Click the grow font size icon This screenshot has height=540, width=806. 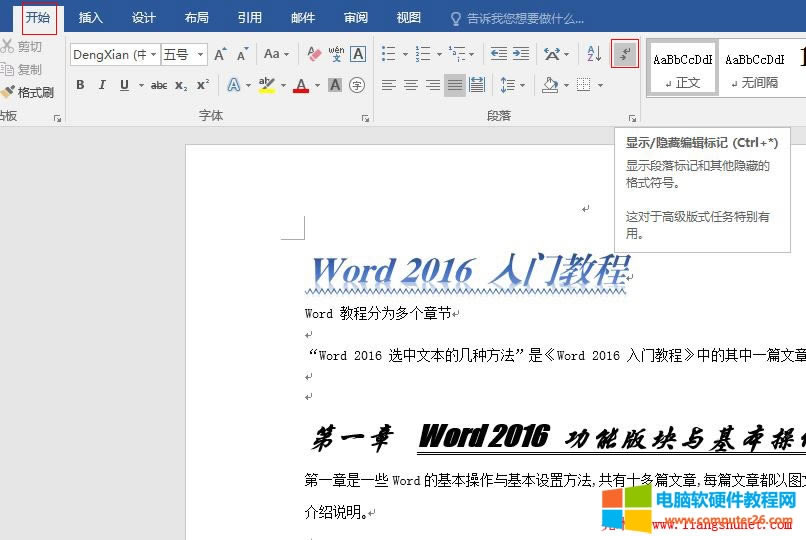(220, 54)
